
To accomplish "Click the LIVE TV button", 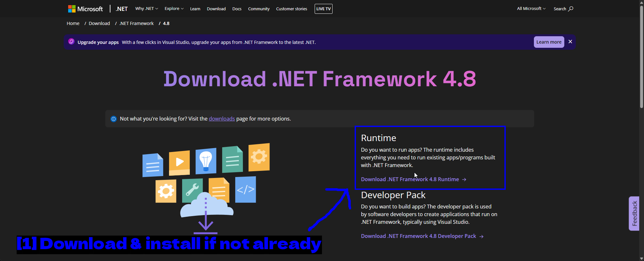I will tap(324, 9).
